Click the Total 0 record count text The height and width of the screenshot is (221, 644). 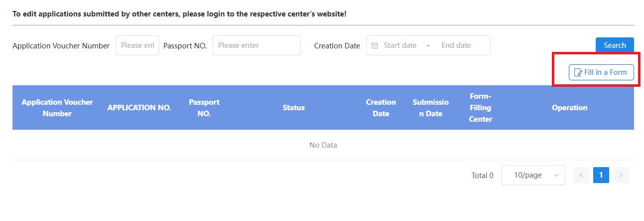coord(482,176)
